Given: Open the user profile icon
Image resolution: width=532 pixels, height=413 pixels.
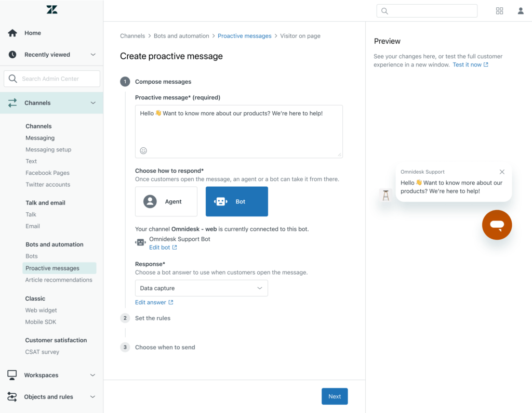Looking at the screenshot, I should (521, 11).
